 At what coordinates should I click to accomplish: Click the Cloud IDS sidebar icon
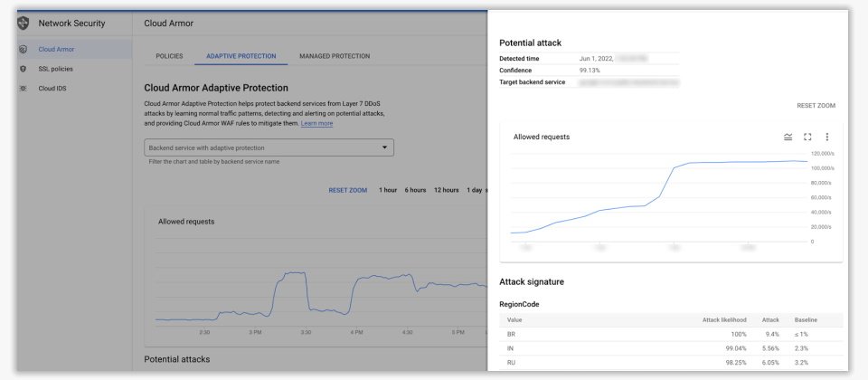(23, 88)
